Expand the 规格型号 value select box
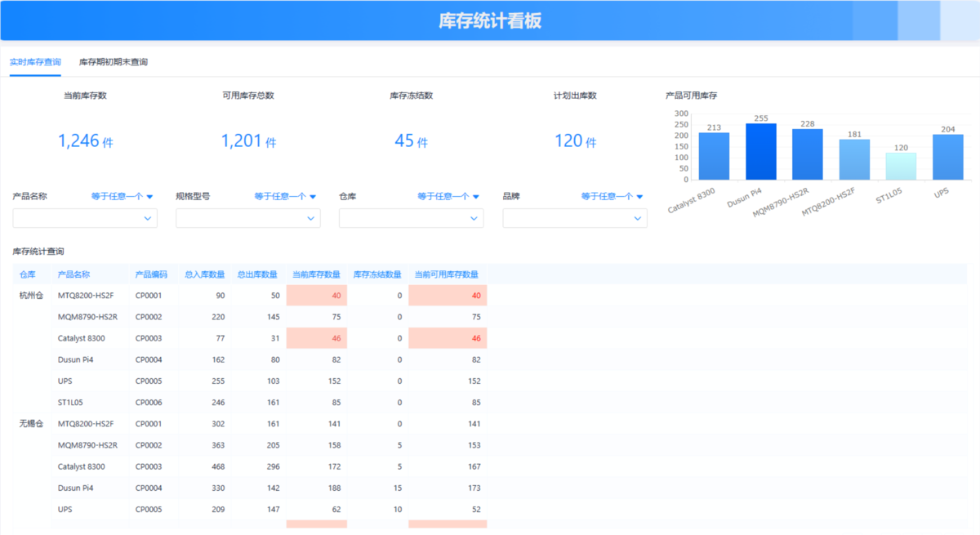980x535 pixels. tap(248, 218)
